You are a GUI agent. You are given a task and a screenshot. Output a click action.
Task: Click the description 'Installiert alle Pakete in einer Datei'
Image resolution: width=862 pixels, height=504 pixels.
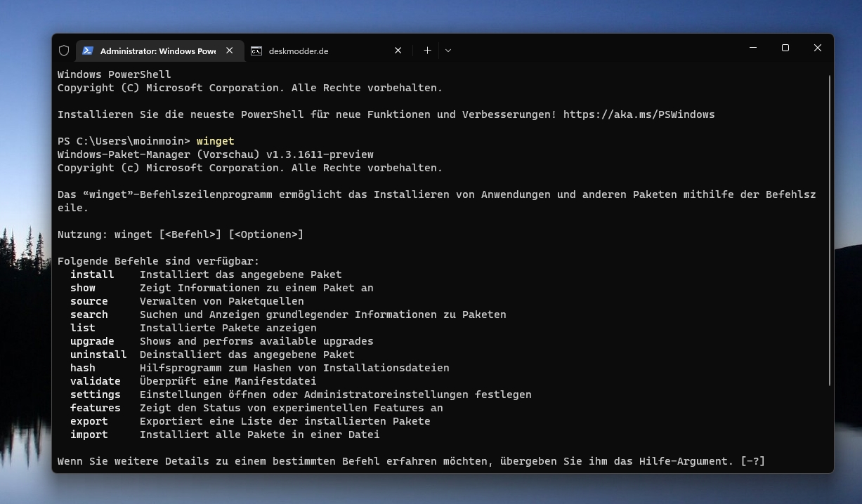[x=260, y=435]
